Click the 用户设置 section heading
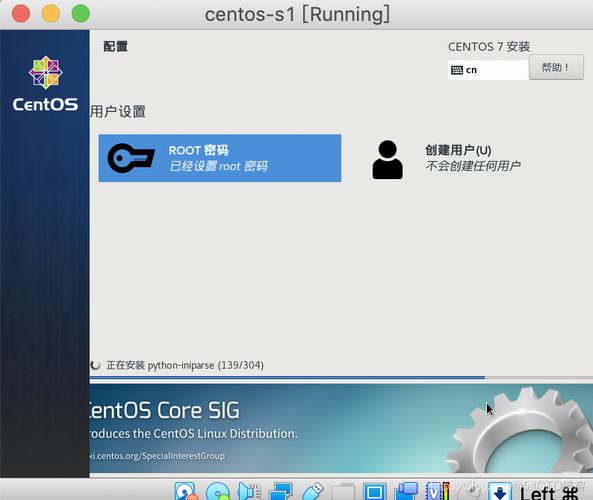Viewport: 593px width, 500px height. (x=118, y=112)
